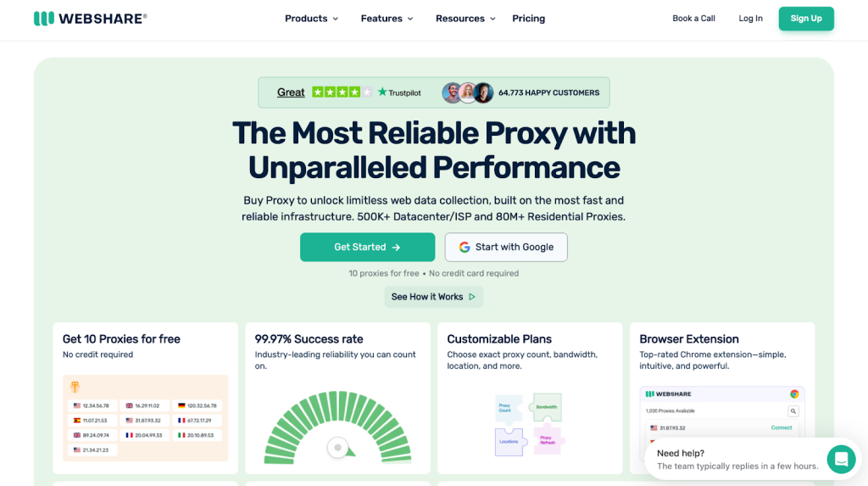Image resolution: width=868 pixels, height=486 pixels.
Task: Open the Book a Call link
Action: click(693, 19)
